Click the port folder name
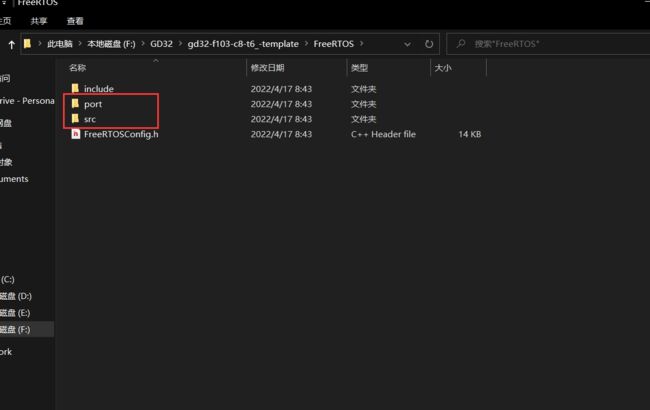Viewport: 650px width, 410px height. (93, 104)
